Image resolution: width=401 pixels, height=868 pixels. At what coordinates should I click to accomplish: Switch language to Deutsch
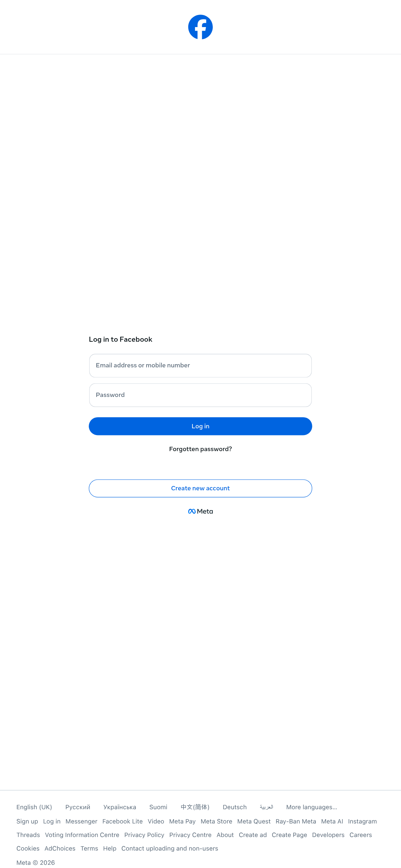pyautogui.click(x=235, y=807)
